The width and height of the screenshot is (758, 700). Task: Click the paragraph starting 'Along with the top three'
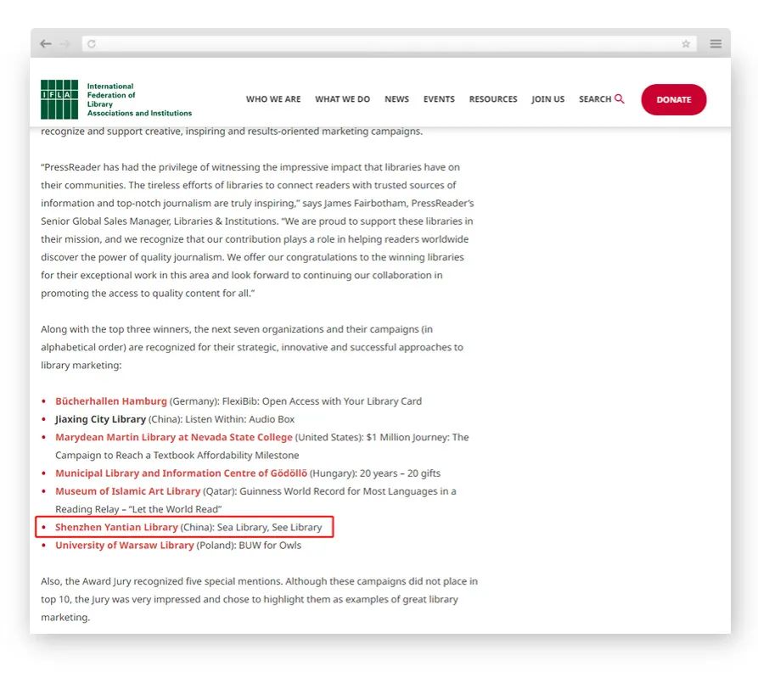pos(252,347)
